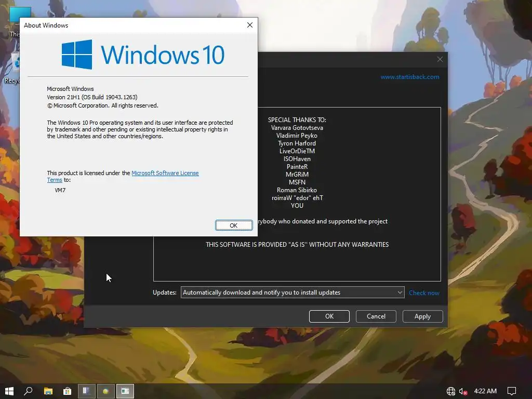This screenshot has width=532, height=399.
Task: Click 'Varvara Gotovtseva' in the credits list
Action: coord(297,128)
